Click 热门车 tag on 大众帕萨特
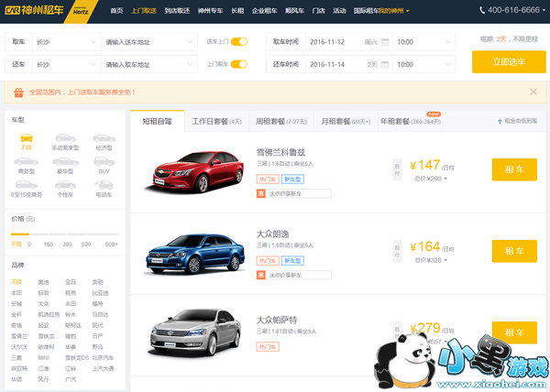Image resolution: width=550 pixels, height=392 pixels. [x=268, y=347]
